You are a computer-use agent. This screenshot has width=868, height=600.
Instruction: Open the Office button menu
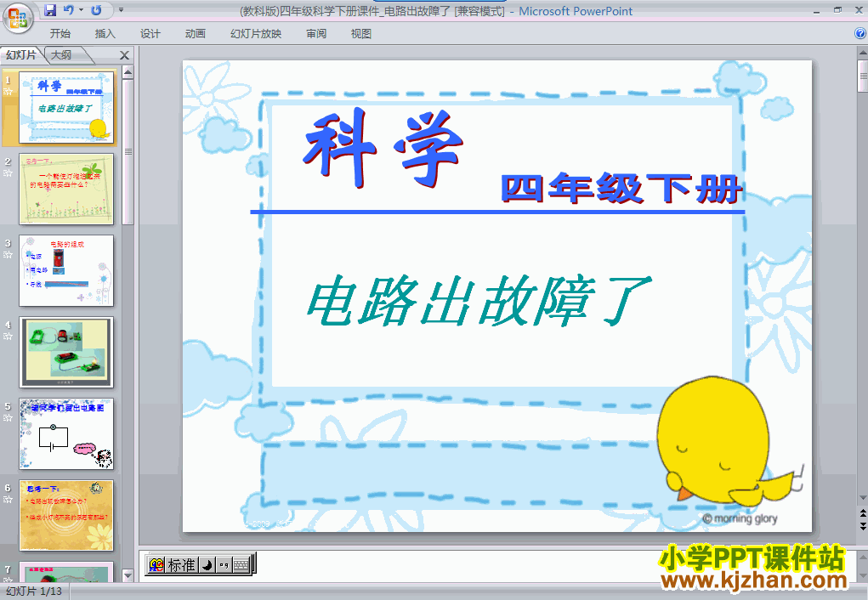[x=18, y=18]
